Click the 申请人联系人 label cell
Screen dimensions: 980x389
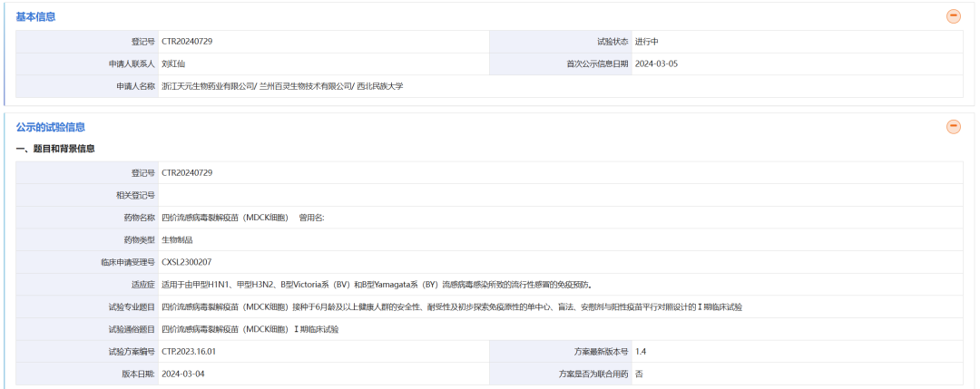[x=87, y=63]
